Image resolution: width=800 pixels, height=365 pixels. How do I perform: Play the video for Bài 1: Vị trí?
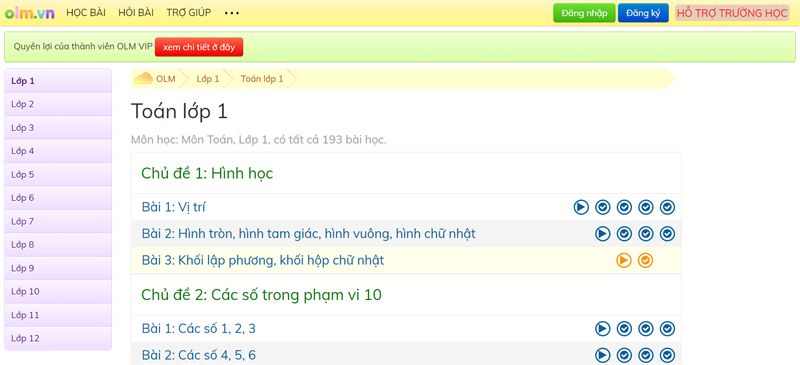click(581, 207)
